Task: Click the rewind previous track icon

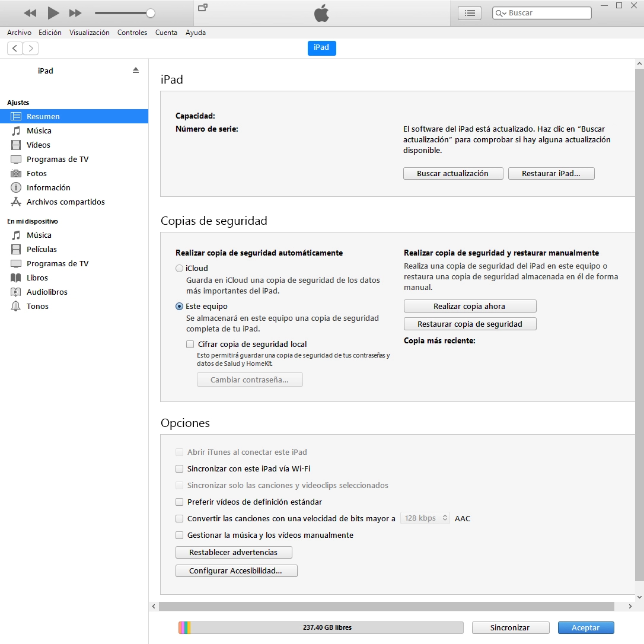Action: tap(30, 13)
